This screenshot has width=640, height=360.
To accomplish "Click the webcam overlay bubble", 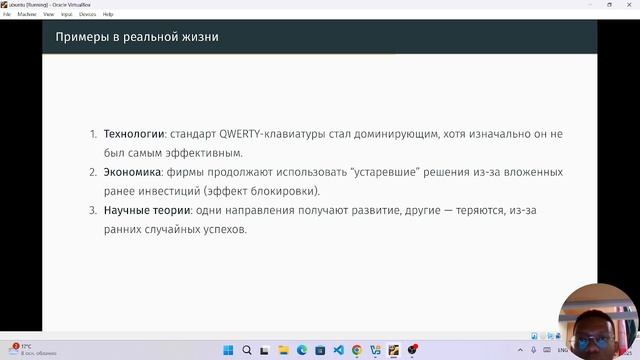I will tap(598, 322).
